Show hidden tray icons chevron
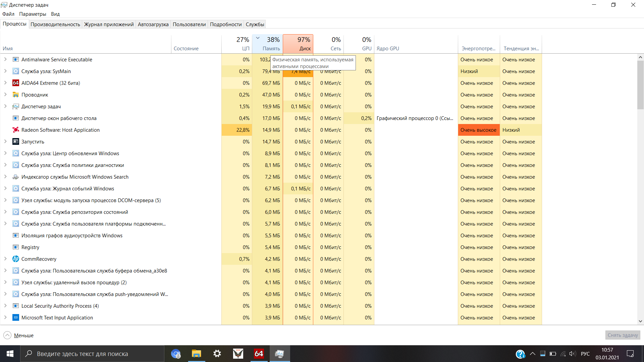 coord(532,354)
